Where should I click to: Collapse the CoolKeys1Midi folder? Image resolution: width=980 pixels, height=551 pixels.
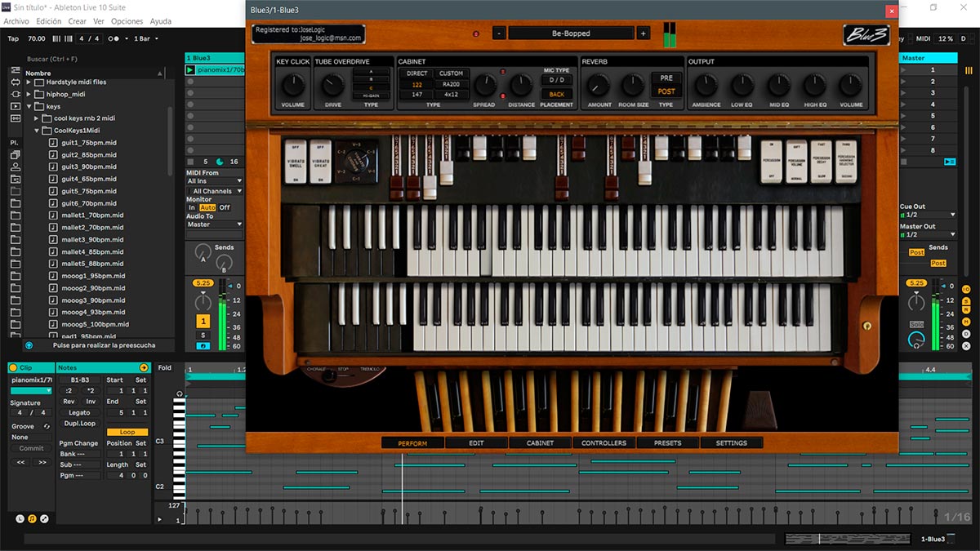pos(38,131)
